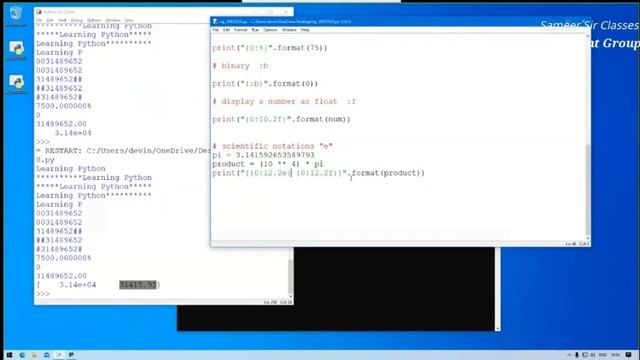Open File Explorer from the taskbar

tap(34, 355)
